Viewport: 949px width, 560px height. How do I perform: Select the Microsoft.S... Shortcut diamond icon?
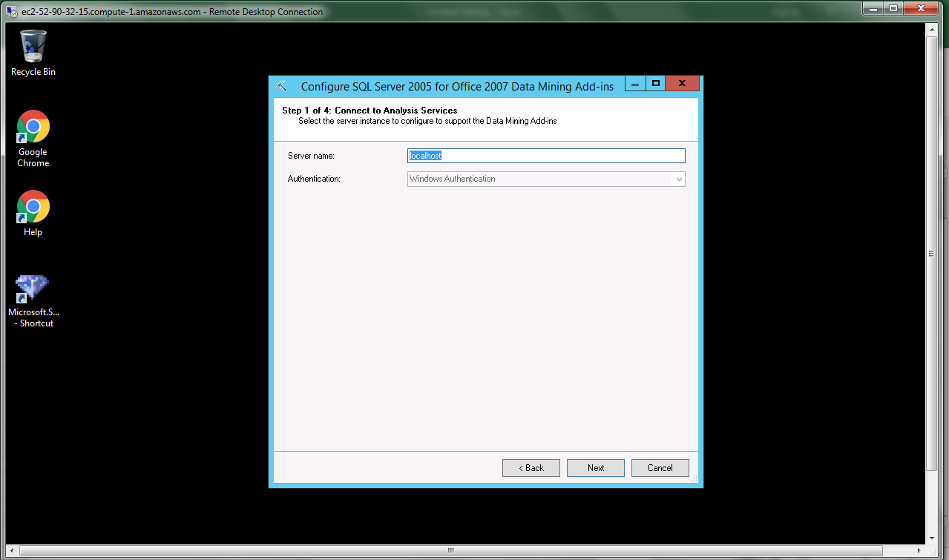tap(33, 289)
